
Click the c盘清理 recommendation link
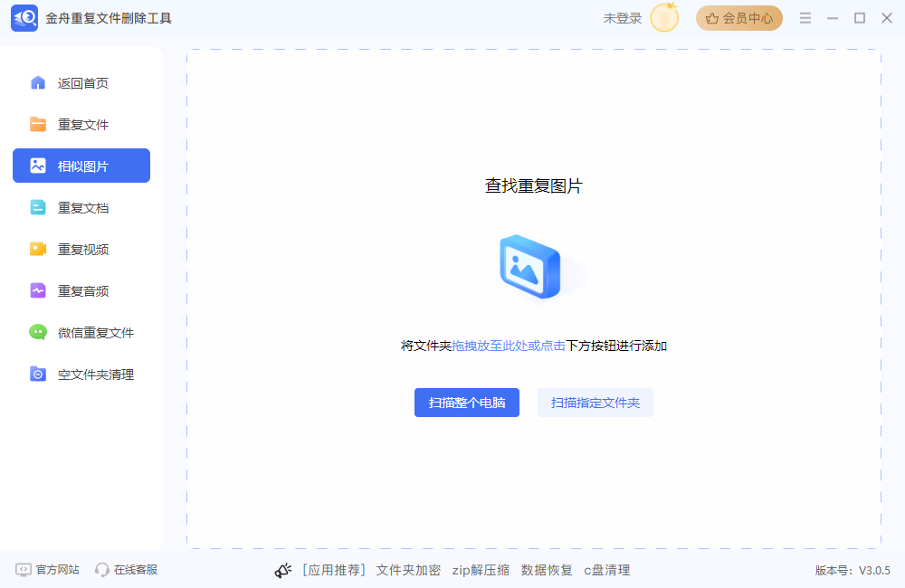click(x=606, y=570)
